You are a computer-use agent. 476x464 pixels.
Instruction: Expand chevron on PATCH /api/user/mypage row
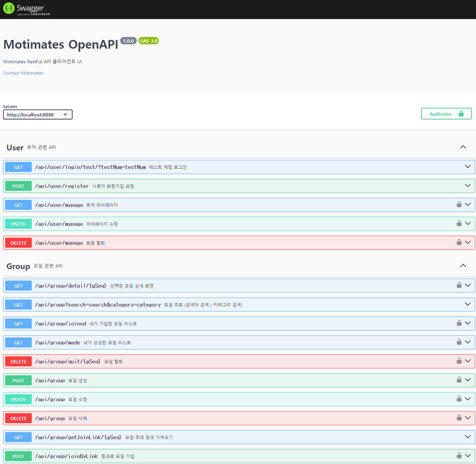(x=468, y=223)
